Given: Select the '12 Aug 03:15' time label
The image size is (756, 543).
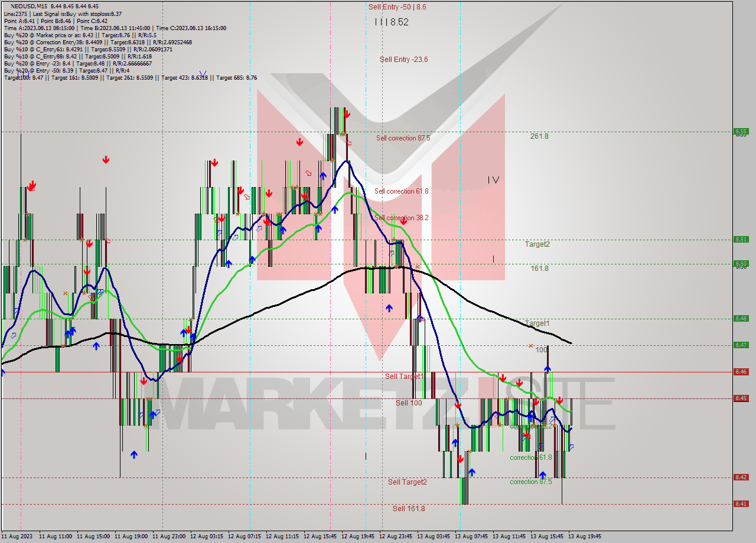Looking at the screenshot, I should [207, 537].
